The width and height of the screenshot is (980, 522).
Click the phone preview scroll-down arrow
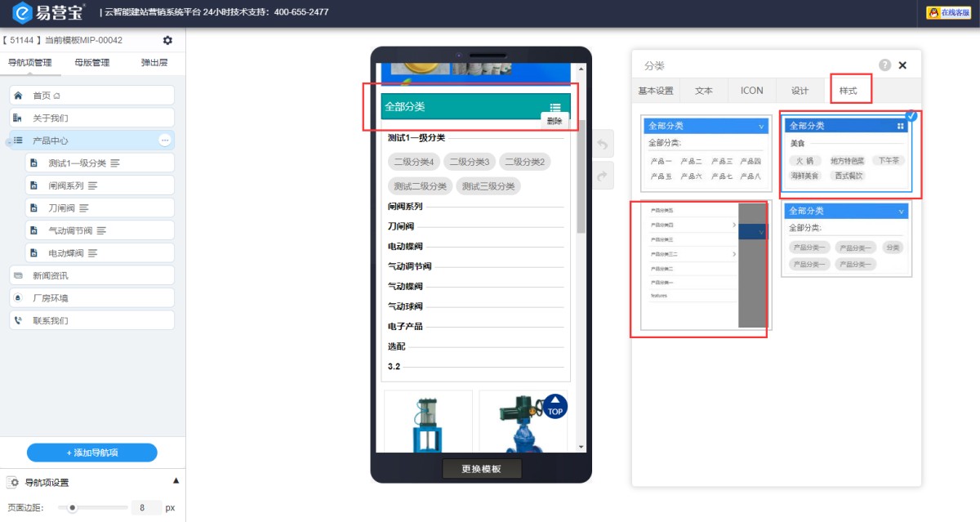(x=581, y=447)
